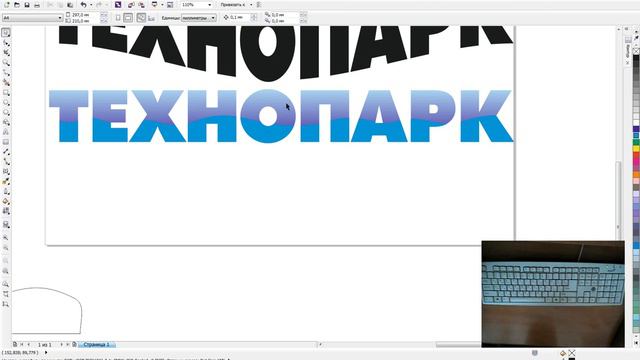Show the welcome screen
Viewport: 640px width, 360px height.
coord(170,5)
